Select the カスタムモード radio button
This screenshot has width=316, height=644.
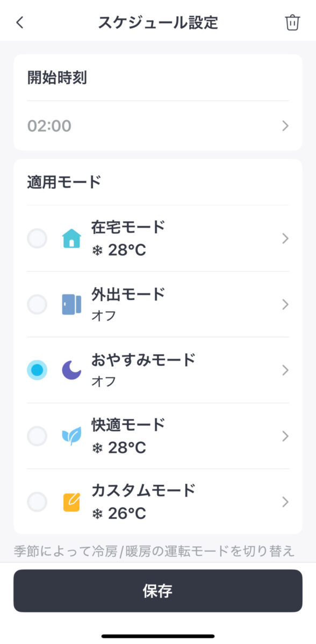[37, 502]
